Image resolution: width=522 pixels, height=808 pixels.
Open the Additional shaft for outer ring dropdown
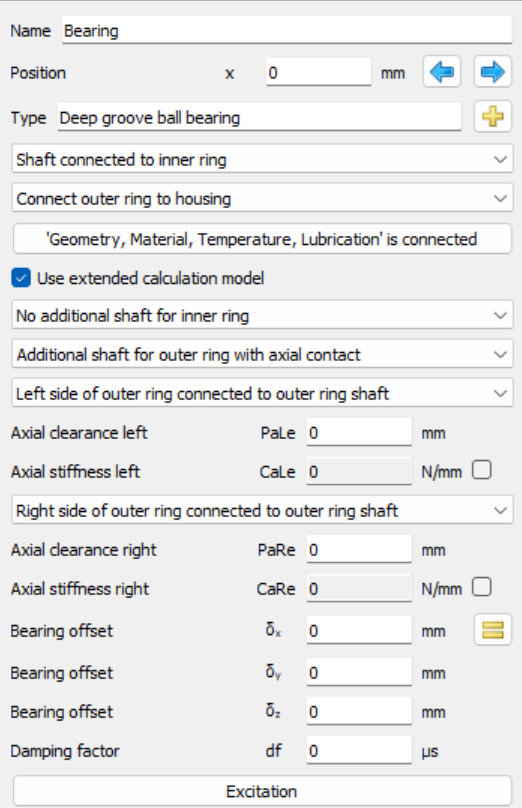click(x=262, y=355)
